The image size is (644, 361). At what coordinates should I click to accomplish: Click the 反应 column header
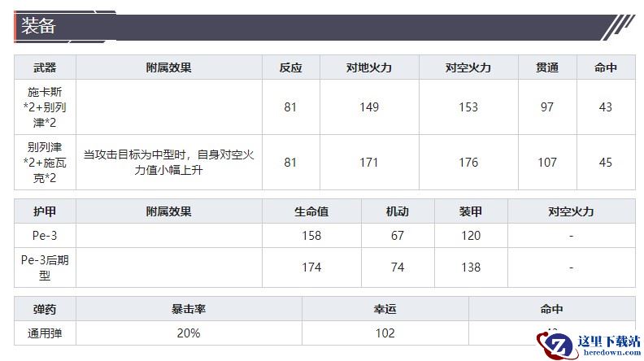pyautogui.click(x=290, y=67)
